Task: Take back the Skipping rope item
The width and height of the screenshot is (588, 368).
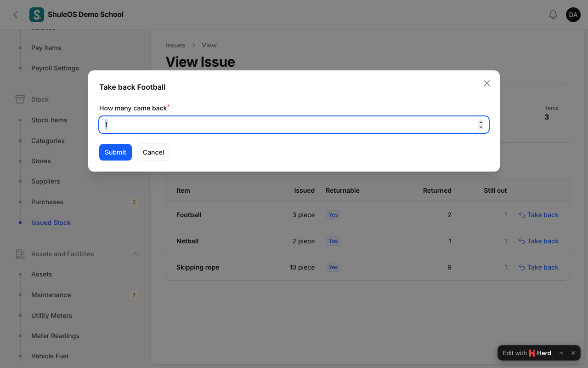Action: [538, 267]
